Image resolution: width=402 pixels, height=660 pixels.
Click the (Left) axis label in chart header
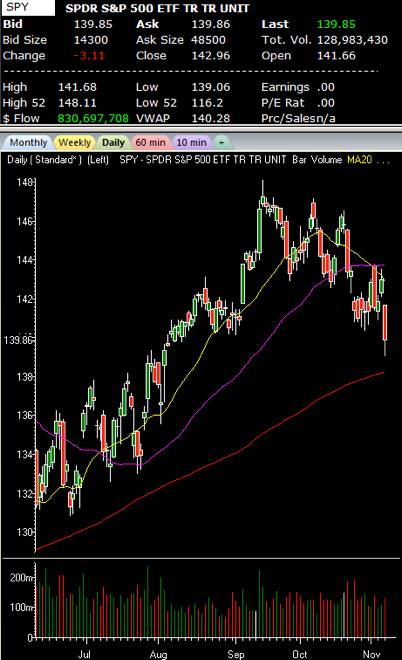pyautogui.click(x=98, y=160)
